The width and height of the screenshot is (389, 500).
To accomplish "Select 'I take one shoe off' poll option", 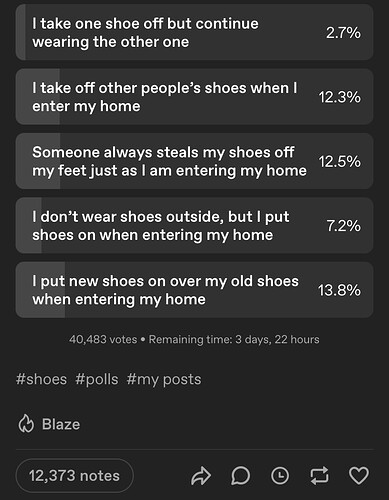I will tap(194, 32).
